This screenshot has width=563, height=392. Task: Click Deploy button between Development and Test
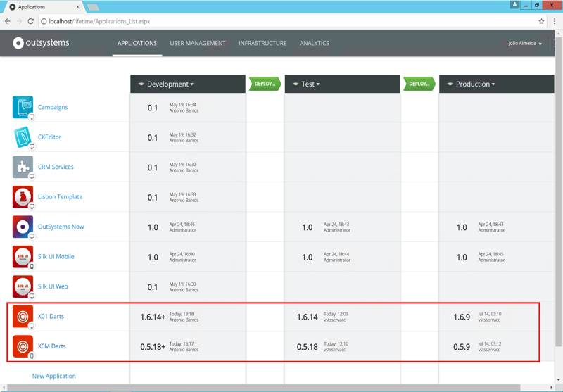(265, 84)
